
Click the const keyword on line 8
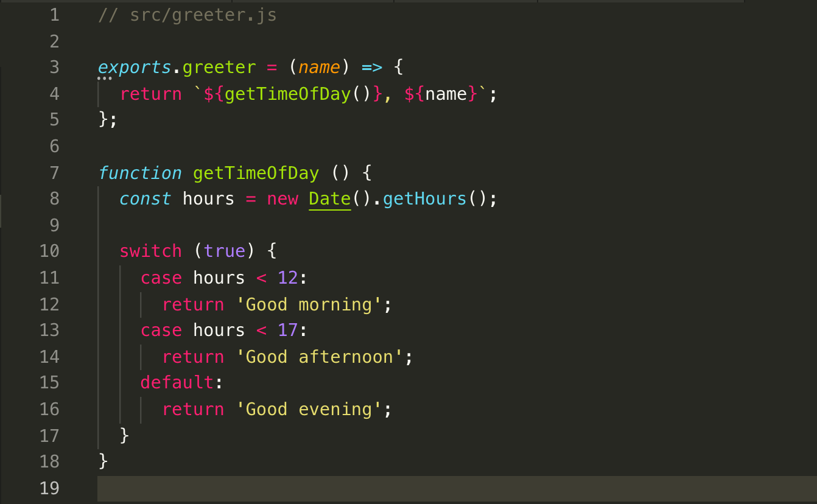[145, 198]
